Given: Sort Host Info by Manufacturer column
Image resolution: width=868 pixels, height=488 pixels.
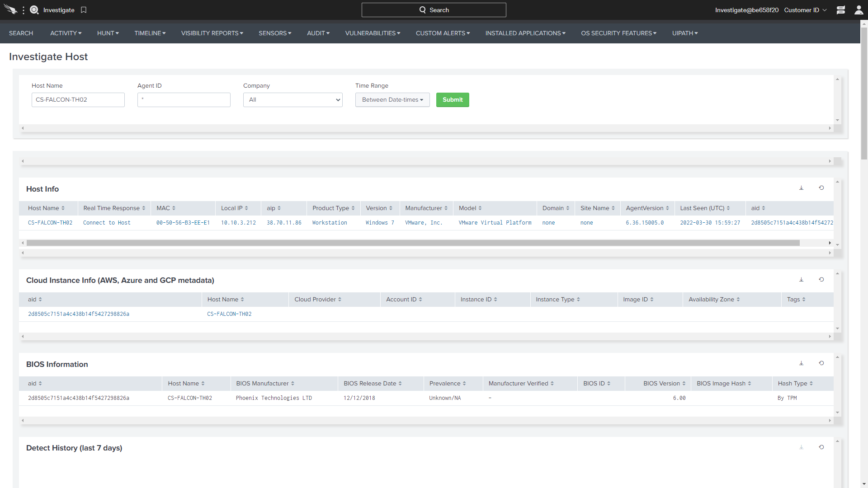Looking at the screenshot, I should pos(426,208).
